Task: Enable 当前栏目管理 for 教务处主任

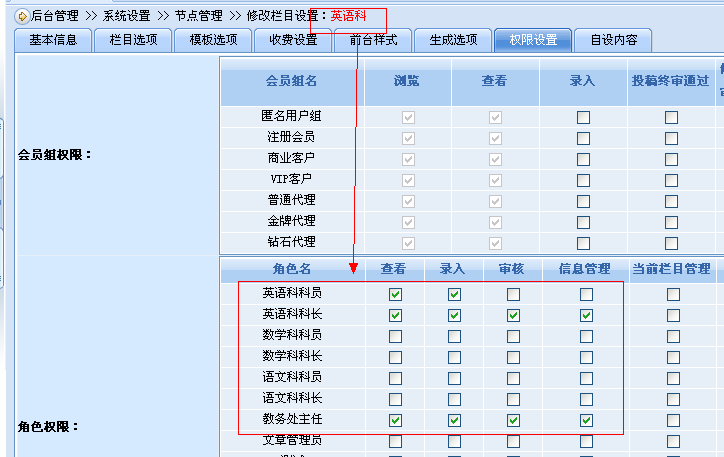Action: tap(672, 421)
